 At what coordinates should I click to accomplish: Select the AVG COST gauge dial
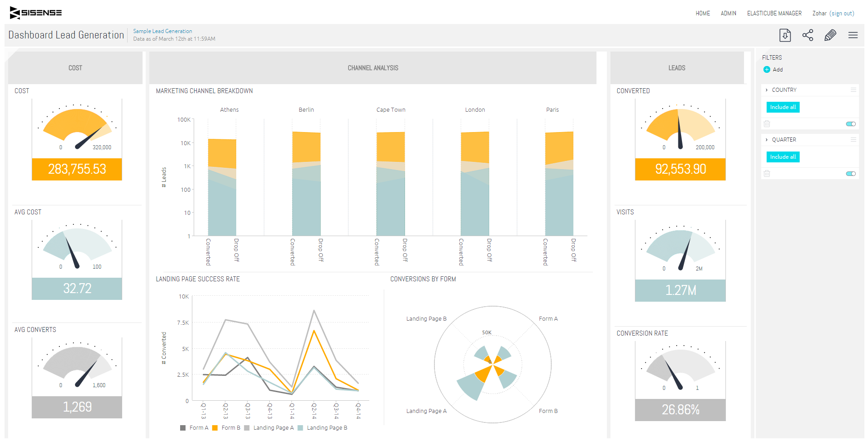(x=77, y=247)
